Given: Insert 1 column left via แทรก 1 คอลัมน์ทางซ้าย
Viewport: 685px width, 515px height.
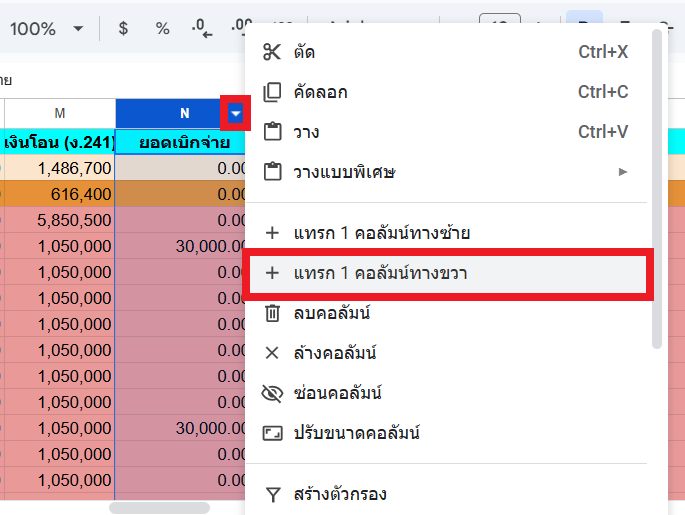Looking at the screenshot, I should (446, 233).
